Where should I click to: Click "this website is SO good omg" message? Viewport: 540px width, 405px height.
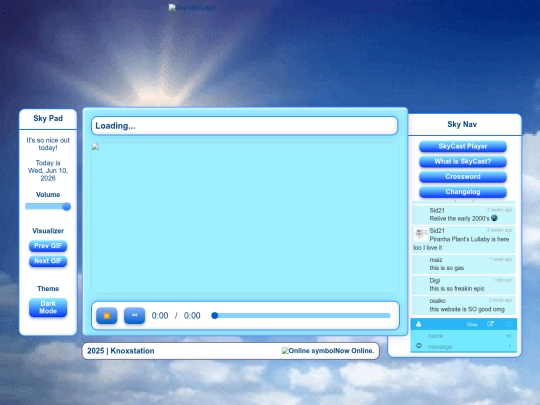tap(467, 309)
